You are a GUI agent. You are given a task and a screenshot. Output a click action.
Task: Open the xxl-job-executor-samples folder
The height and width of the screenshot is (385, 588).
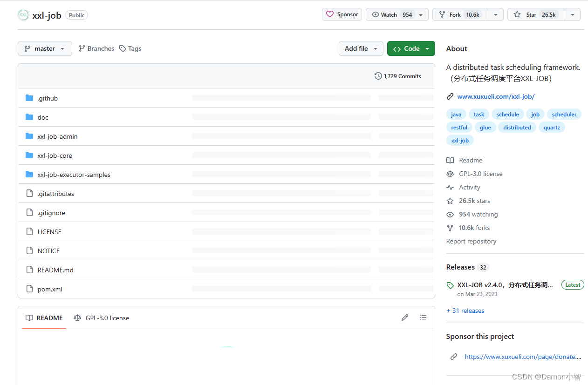74,175
